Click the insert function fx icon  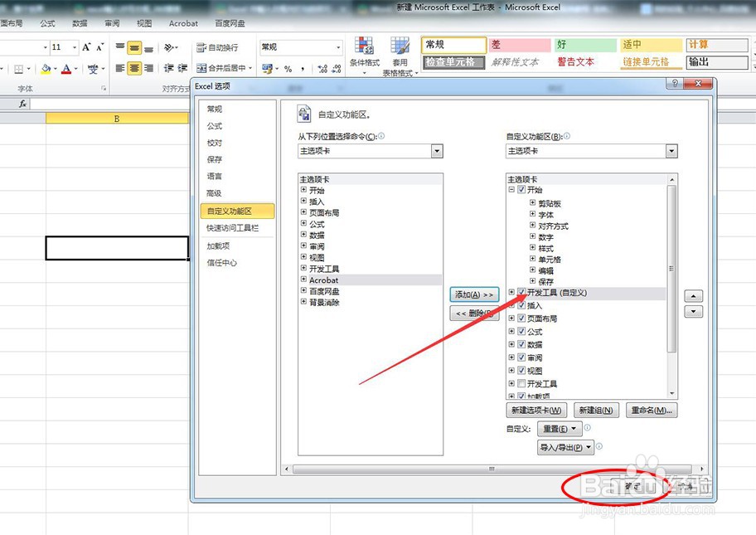(22, 104)
